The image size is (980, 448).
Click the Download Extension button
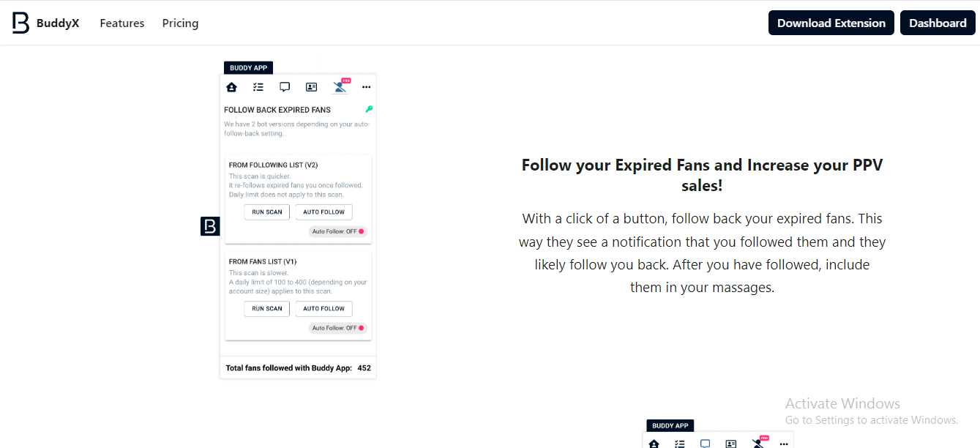click(831, 23)
